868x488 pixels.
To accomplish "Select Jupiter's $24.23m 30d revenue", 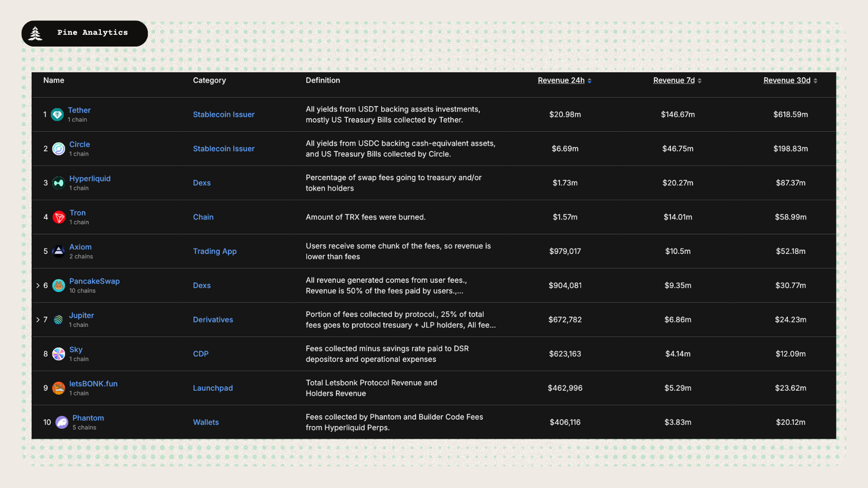I will [x=791, y=320].
